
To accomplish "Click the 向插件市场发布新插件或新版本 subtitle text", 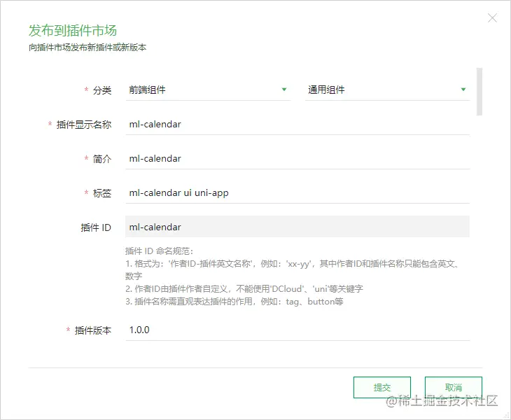I will pos(87,48).
